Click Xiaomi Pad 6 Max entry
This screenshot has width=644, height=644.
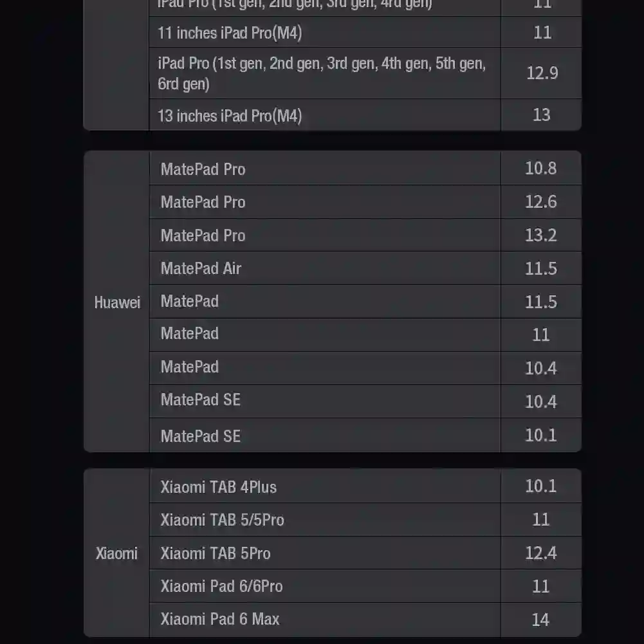[x=220, y=619]
